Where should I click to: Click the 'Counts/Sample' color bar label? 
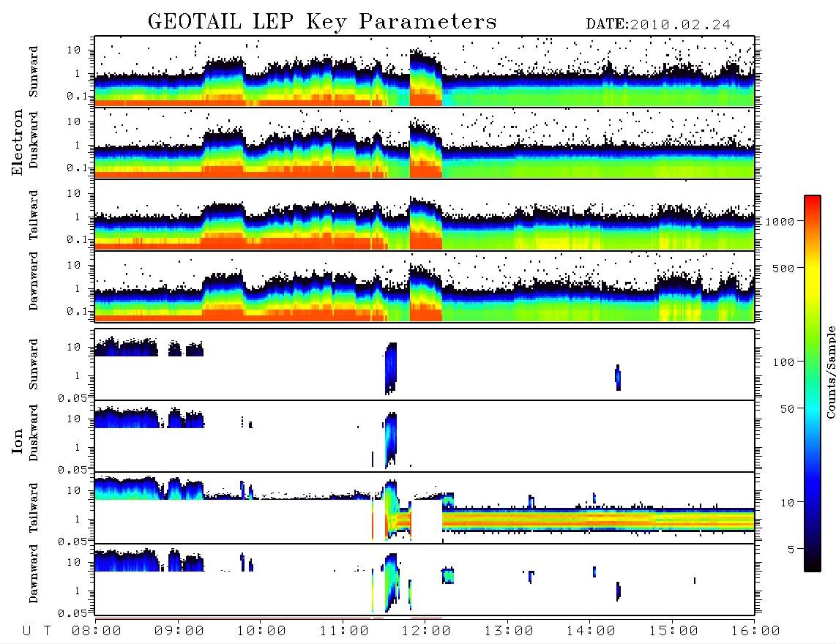click(x=830, y=372)
